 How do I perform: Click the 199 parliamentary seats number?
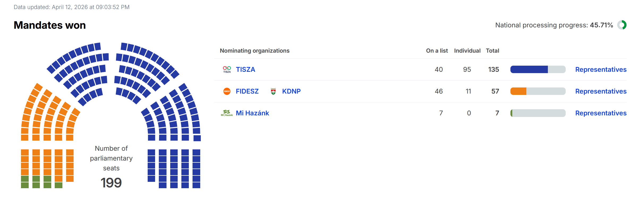pyautogui.click(x=111, y=183)
